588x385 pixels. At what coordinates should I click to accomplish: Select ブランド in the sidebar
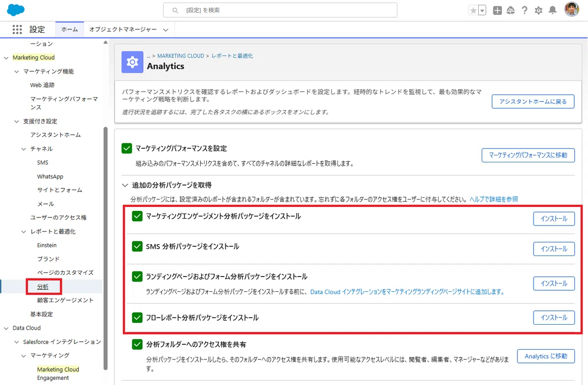(x=48, y=259)
